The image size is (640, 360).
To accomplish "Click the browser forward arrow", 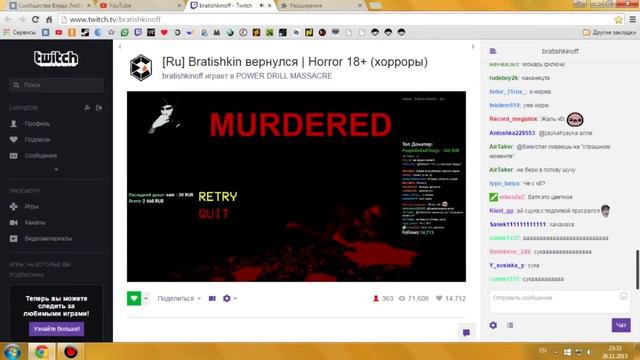I will 22,19.
